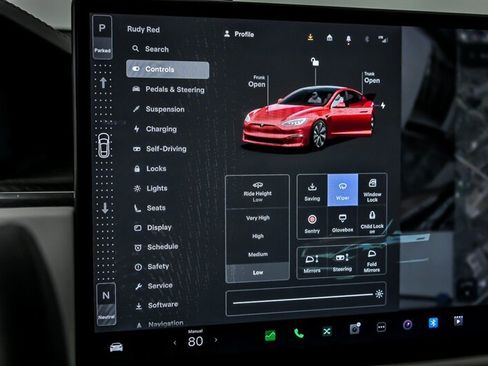The image size is (488, 366).
Task: Open the Bluetooth app in bottom bar
Action: point(433,323)
